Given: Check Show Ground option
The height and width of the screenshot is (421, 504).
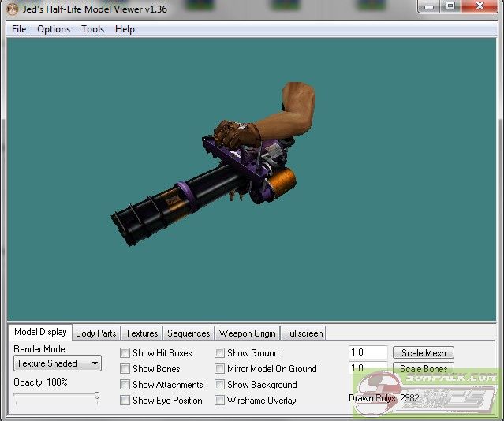Looking at the screenshot, I should [220, 353].
